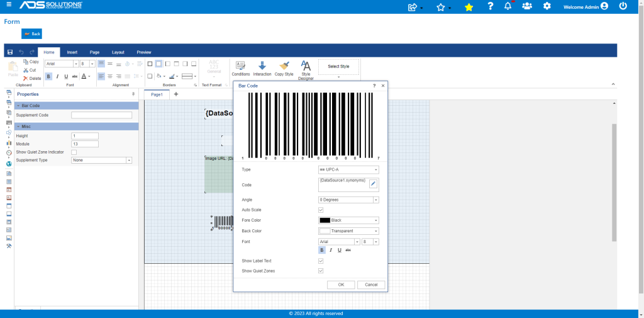This screenshot has height=318, width=644.
Task: Collapse the Misc properties section
Action: 18,127
